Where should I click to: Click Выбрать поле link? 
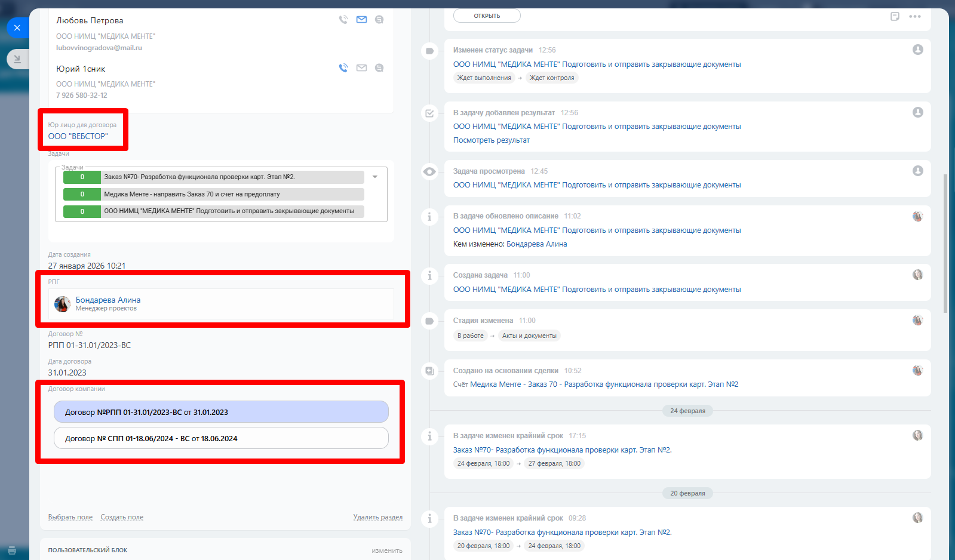(x=70, y=517)
